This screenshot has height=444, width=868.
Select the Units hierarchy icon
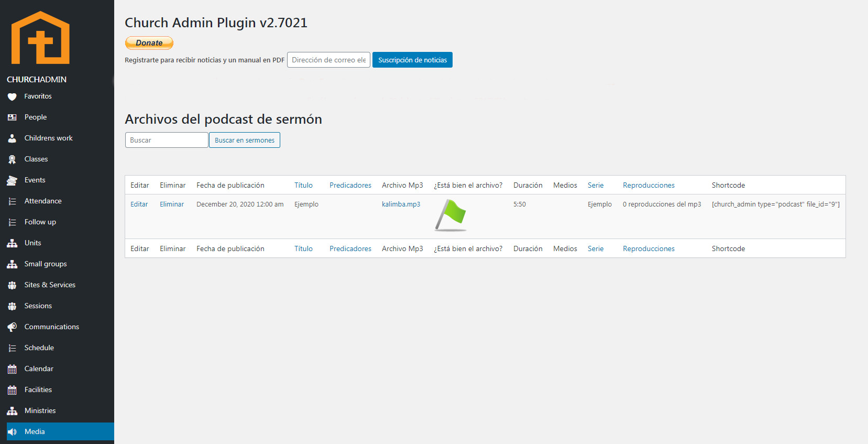12,243
